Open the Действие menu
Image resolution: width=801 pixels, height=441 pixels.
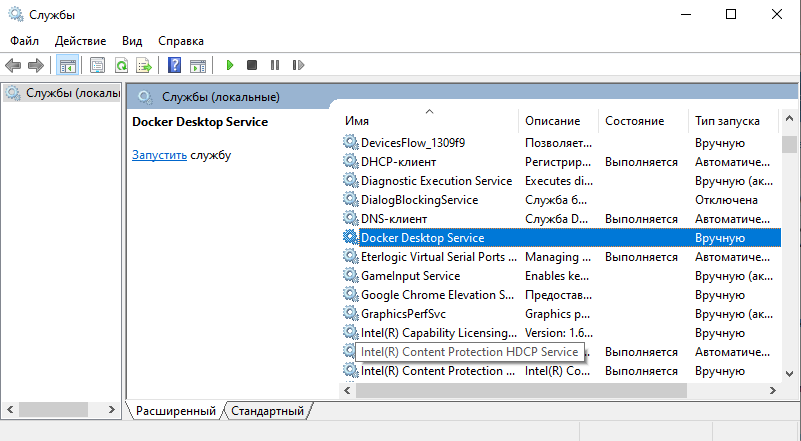81,41
